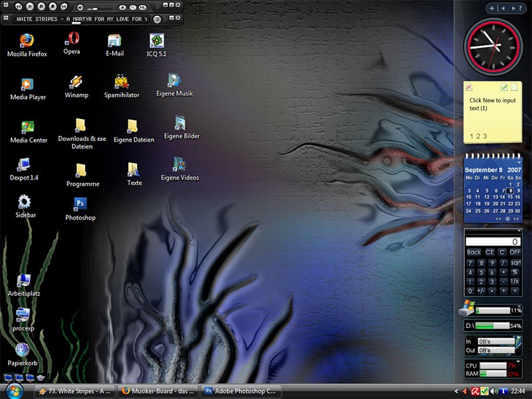Click the calculator display field
Image resolution: width=532 pixels, height=399 pixels.
coord(493,241)
